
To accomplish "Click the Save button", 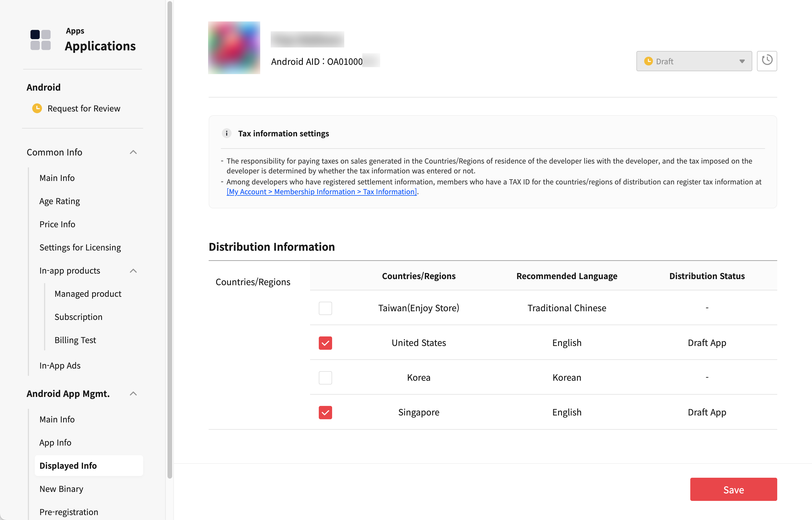I will (x=733, y=489).
